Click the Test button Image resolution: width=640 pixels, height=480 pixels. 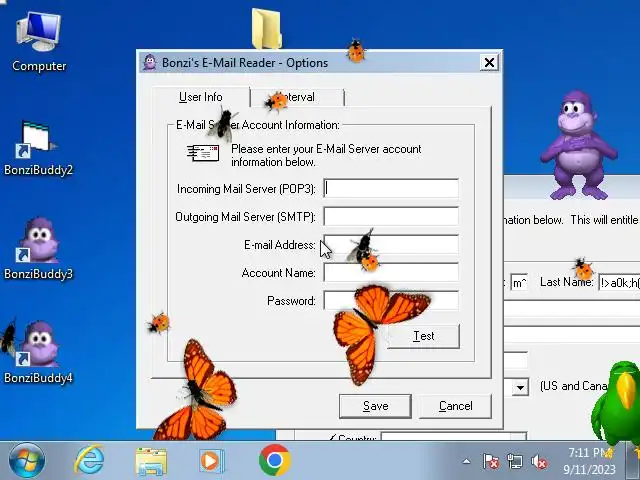point(423,336)
